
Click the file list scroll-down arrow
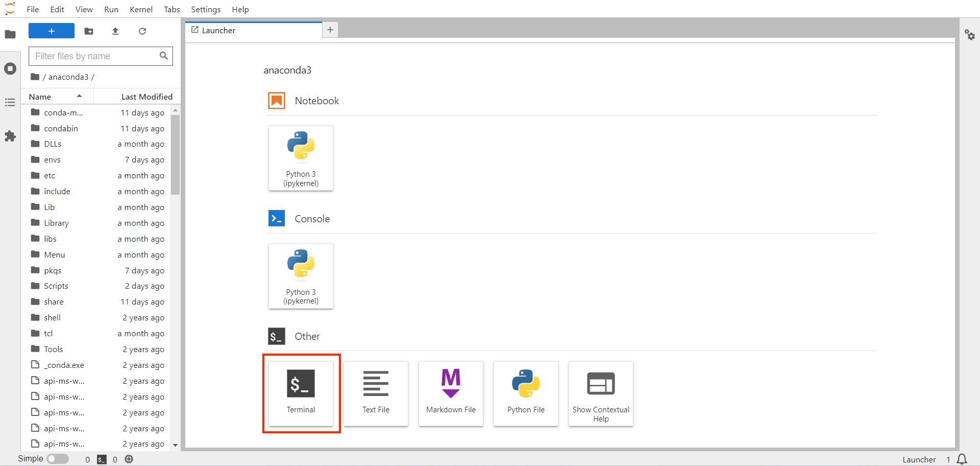pos(175,445)
